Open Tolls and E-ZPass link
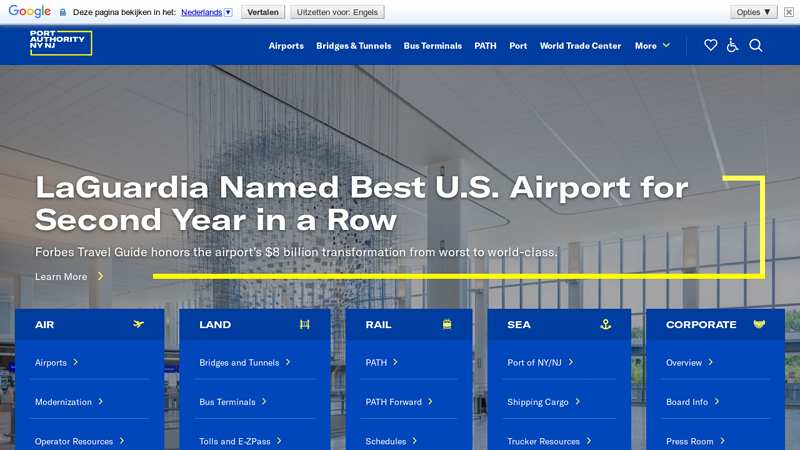The height and width of the screenshot is (450, 800). [240, 441]
